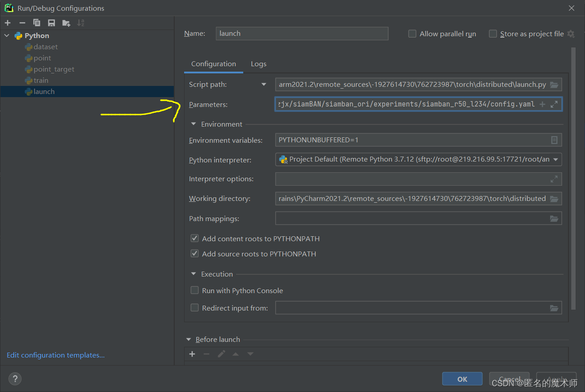
Task: Sort configurations alphabetically
Action: click(x=80, y=22)
